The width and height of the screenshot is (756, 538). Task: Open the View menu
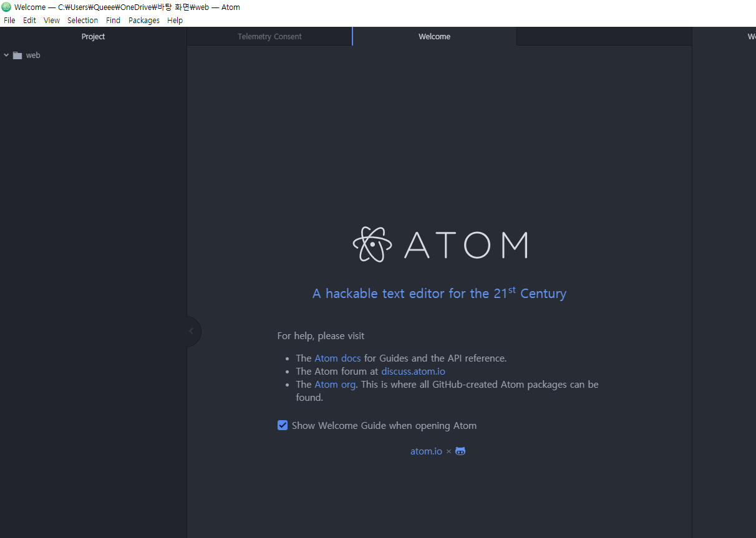[52, 20]
